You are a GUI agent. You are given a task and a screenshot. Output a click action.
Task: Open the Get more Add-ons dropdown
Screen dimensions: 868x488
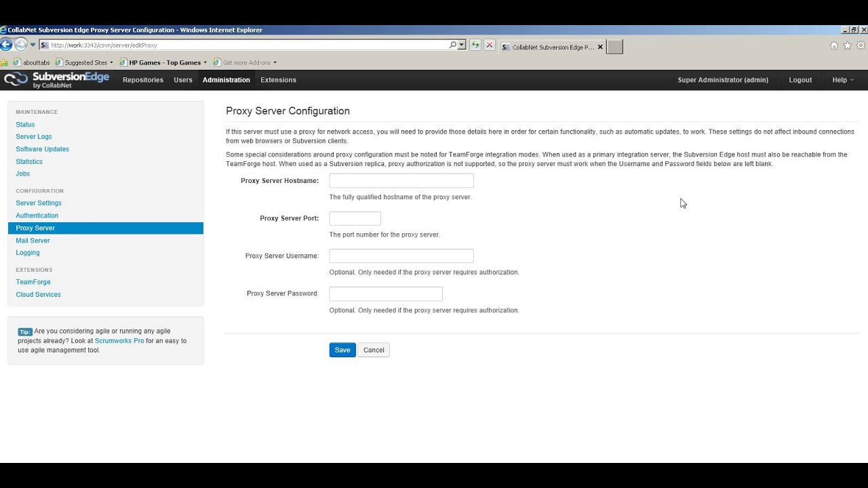pos(245,62)
